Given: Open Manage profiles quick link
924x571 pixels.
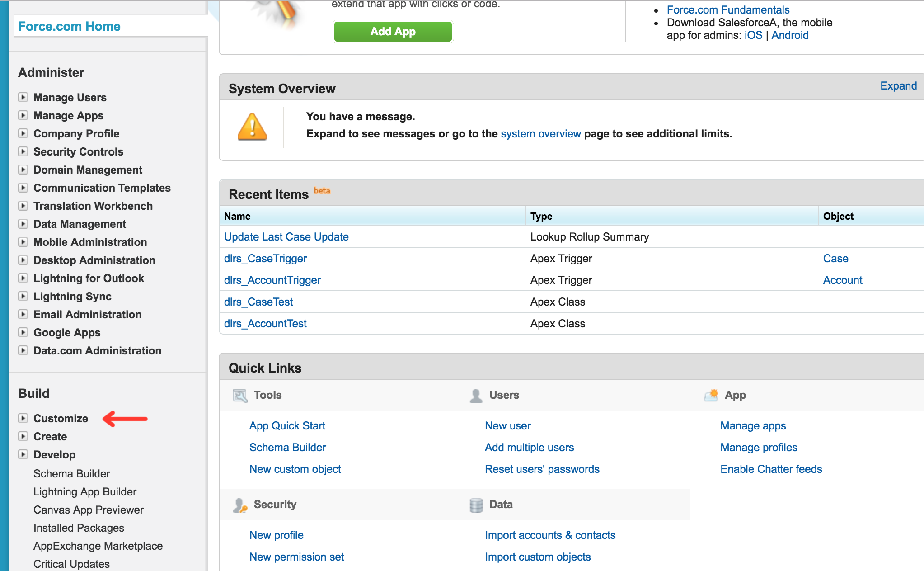Looking at the screenshot, I should [x=759, y=448].
